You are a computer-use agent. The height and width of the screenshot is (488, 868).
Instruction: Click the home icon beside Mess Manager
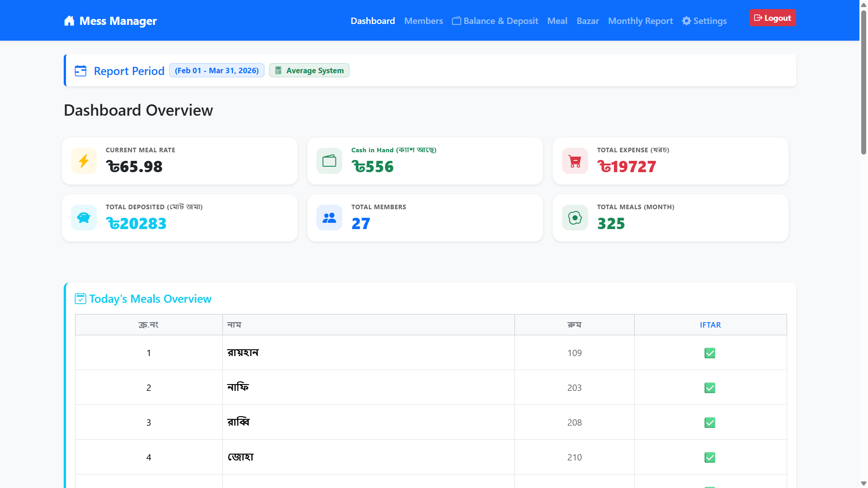pos(69,20)
